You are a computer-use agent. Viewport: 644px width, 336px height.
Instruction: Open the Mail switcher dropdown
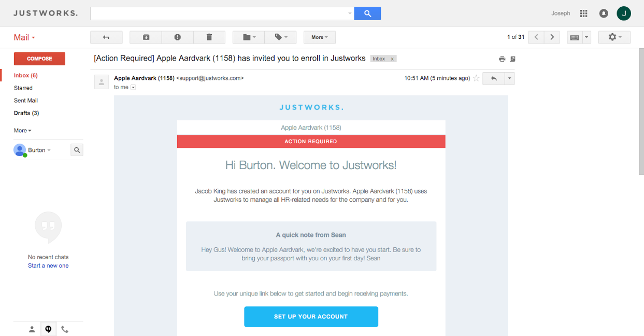click(24, 37)
